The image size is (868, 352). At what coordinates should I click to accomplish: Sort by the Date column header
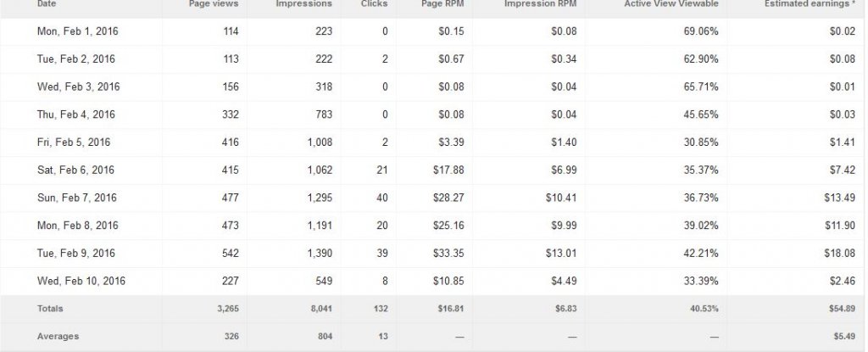coord(47,3)
